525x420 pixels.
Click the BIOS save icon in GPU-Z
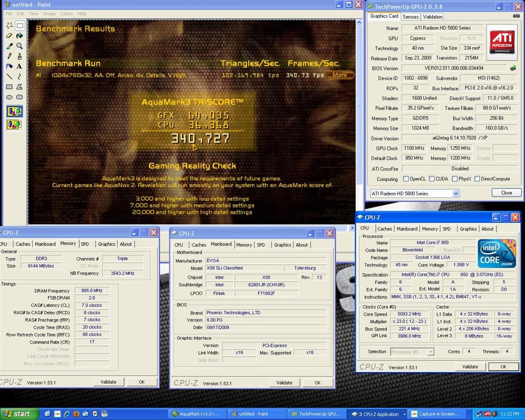(x=513, y=68)
